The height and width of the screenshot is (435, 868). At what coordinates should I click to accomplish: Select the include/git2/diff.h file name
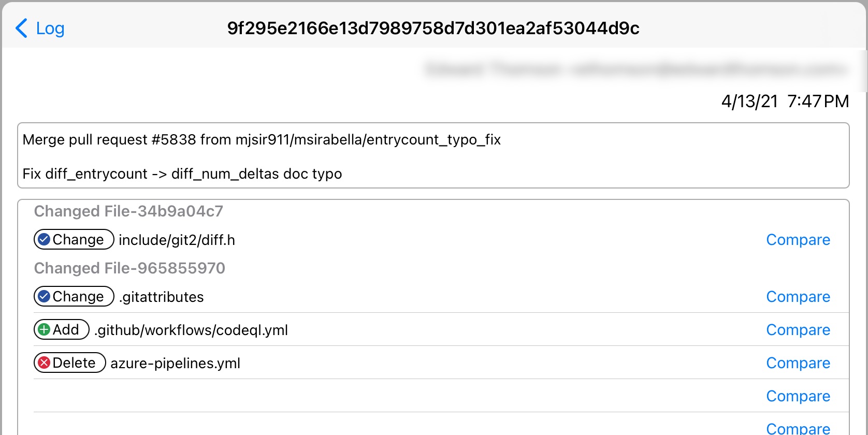177,240
